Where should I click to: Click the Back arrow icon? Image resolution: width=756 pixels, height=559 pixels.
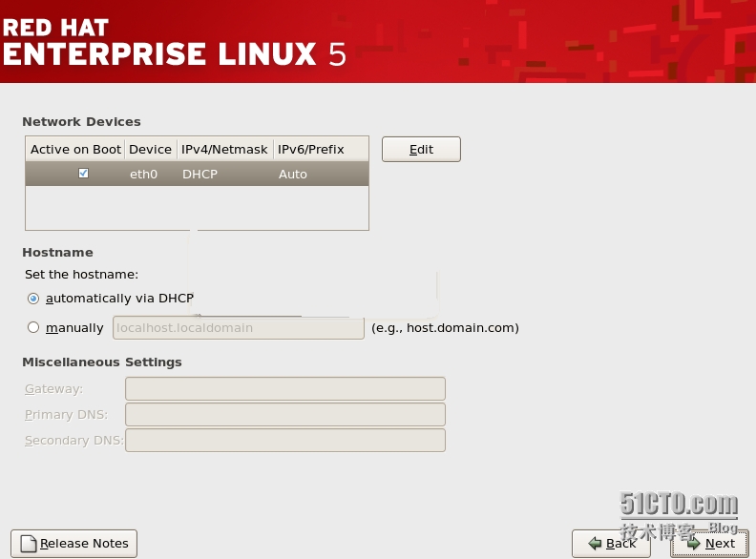(x=595, y=544)
